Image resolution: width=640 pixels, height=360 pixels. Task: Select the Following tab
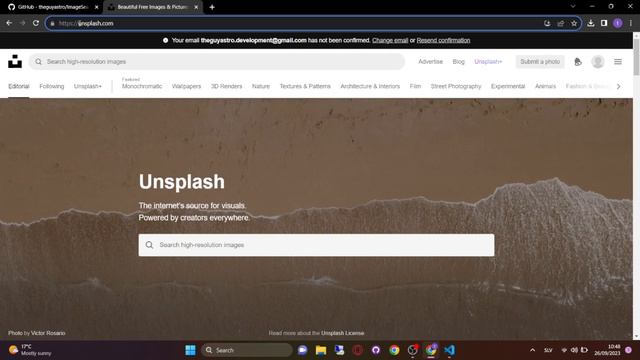click(x=52, y=86)
